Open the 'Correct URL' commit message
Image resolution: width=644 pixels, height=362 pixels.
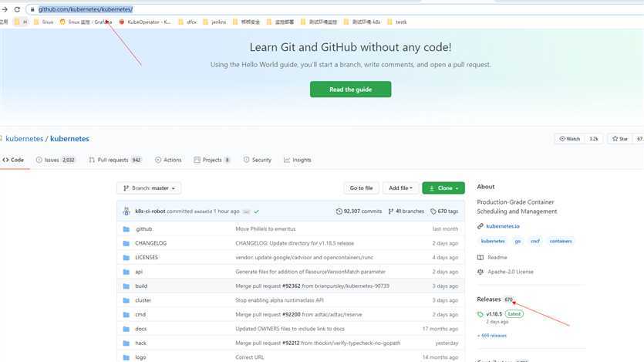[250, 357]
